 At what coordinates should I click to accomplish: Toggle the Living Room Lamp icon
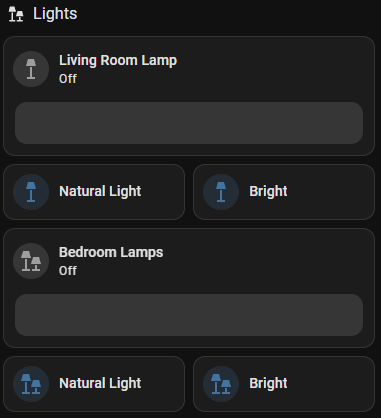[31, 69]
